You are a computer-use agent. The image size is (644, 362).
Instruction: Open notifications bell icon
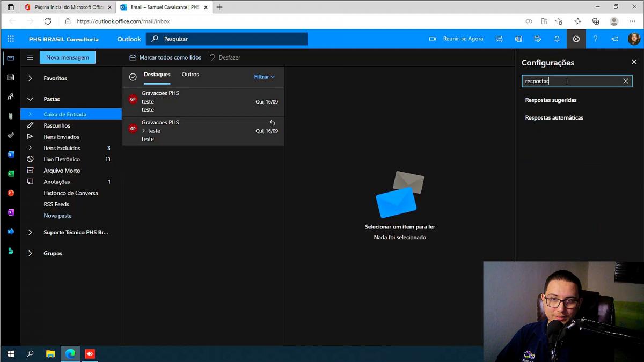coord(557,39)
